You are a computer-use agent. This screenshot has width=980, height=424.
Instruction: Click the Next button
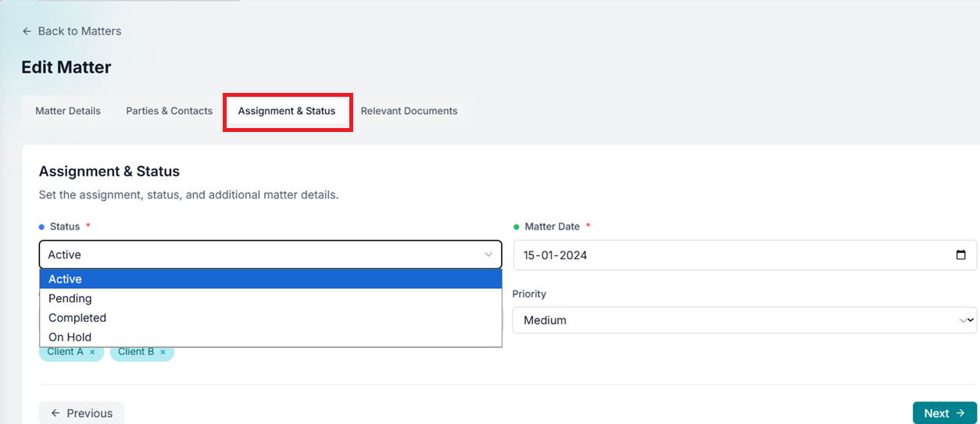click(x=945, y=413)
